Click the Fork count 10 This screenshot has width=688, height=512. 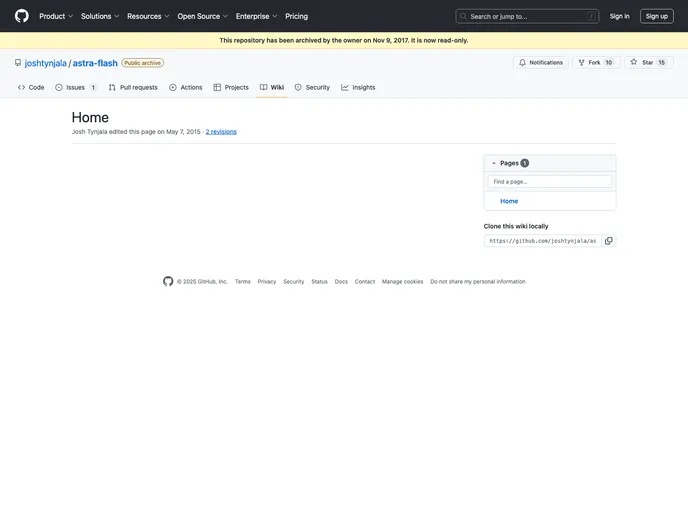click(609, 63)
